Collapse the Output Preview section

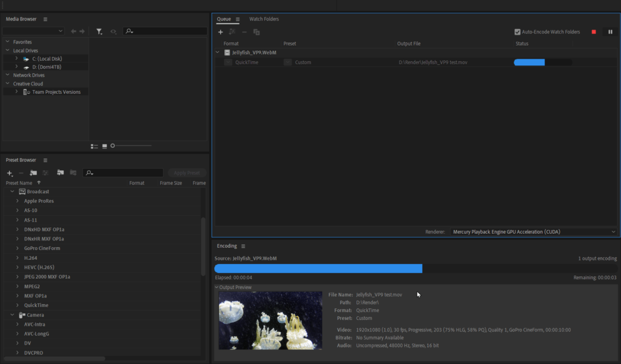pyautogui.click(x=217, y=287)
